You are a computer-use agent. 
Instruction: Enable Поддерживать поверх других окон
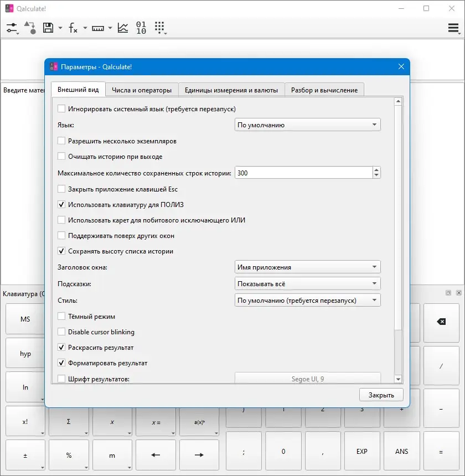(x=61, y=236)
